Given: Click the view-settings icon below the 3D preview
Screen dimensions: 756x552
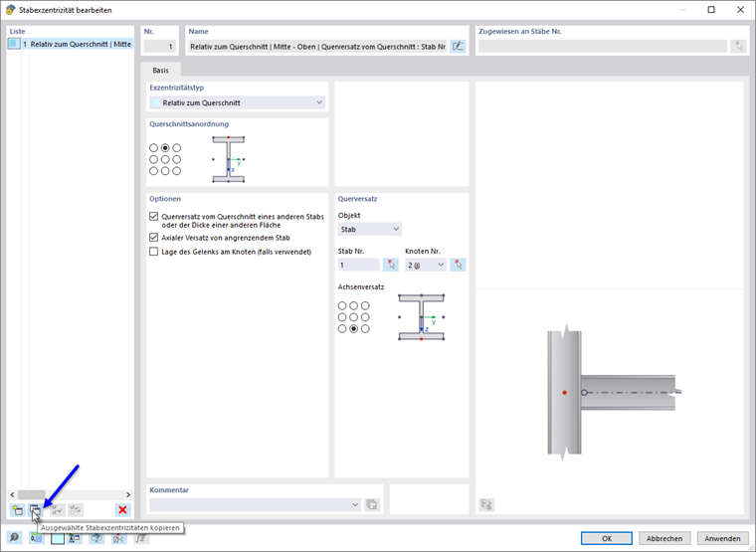Looking at the screenshot, I should tap(486, 504).
